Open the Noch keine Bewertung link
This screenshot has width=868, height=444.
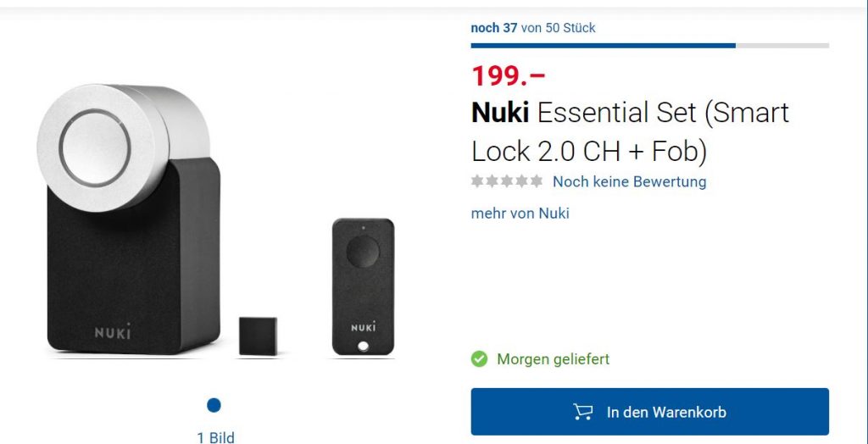(x=629, y=181)
